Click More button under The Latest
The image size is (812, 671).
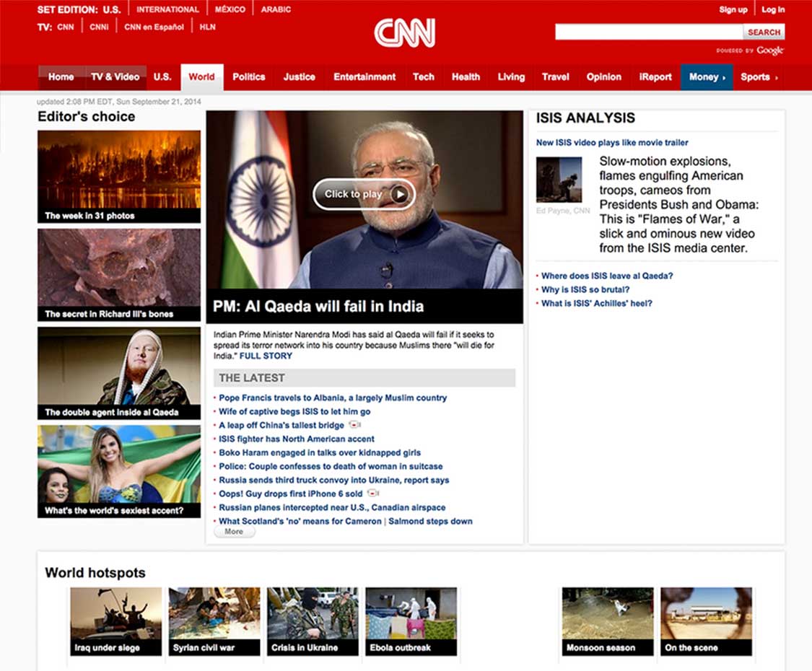(x=234, y=532)
